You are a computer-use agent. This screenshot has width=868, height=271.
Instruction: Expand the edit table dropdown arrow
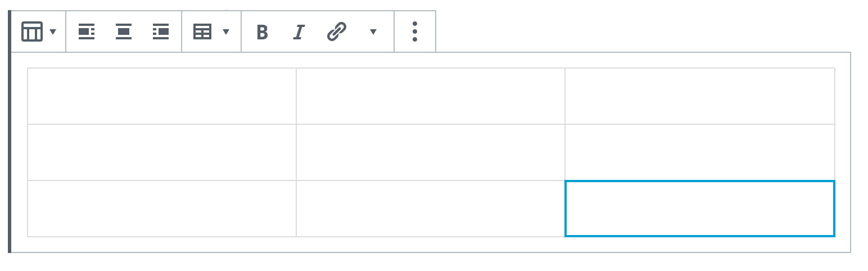coord(226,32)
